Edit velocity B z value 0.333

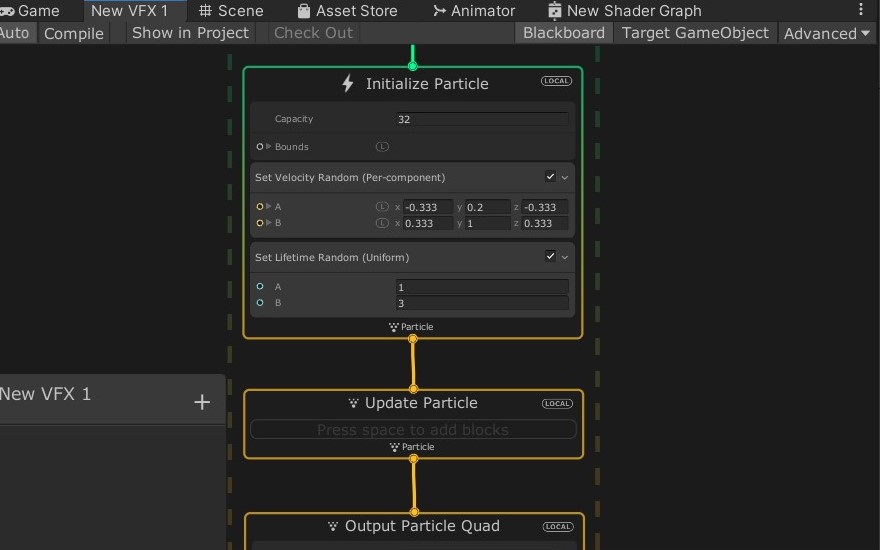pos(545,223)
